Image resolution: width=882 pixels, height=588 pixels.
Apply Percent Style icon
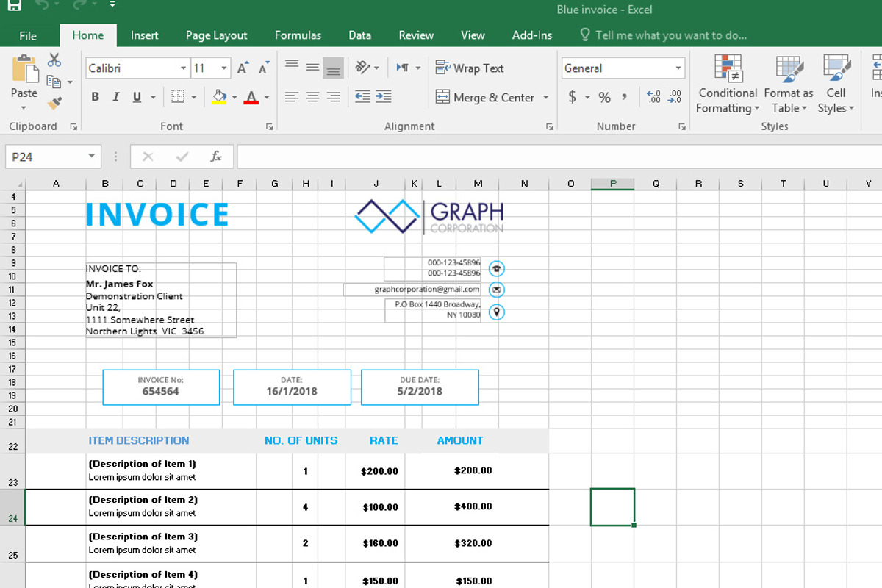605,97
